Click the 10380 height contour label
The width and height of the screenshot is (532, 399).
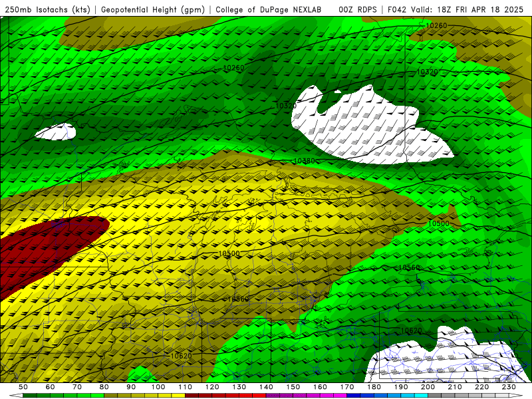point(304,161)
